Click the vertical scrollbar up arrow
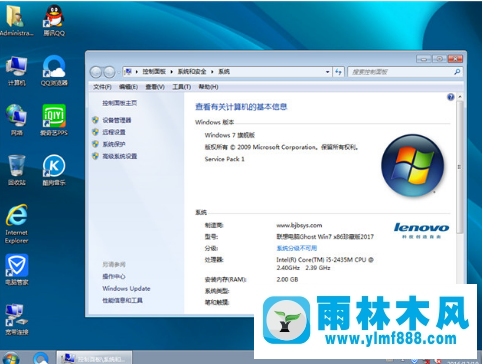This screenshot has height=364, width=482. pyautogui.click(x=460, y=97)
